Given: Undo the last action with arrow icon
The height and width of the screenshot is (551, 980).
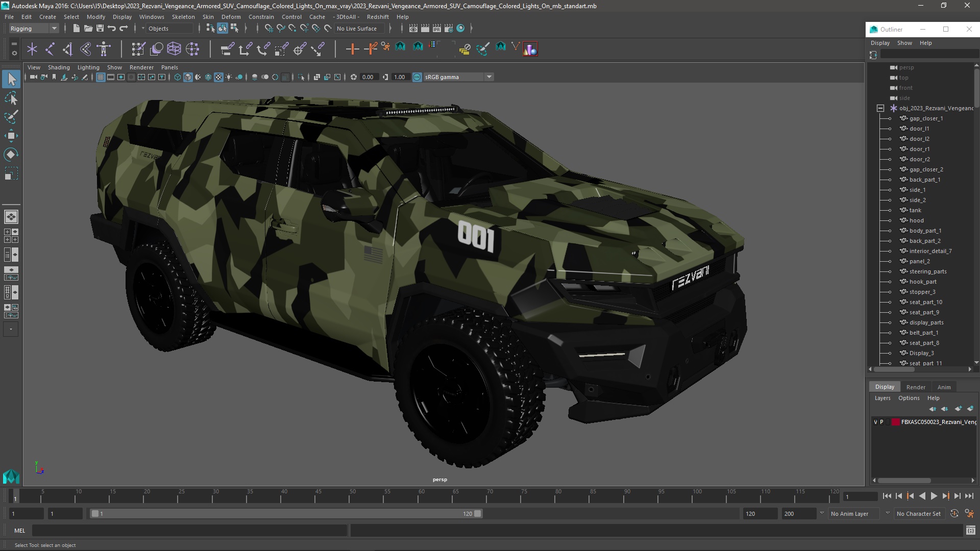Looking at the screenshot, I should 112,29.
